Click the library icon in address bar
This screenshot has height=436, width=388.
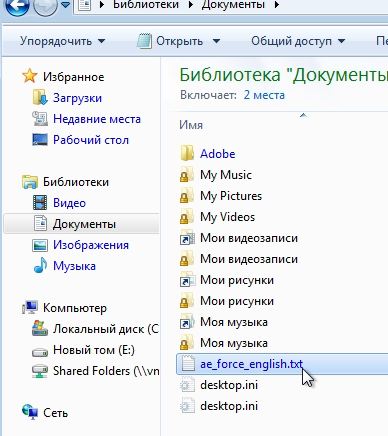coord(85,5)
